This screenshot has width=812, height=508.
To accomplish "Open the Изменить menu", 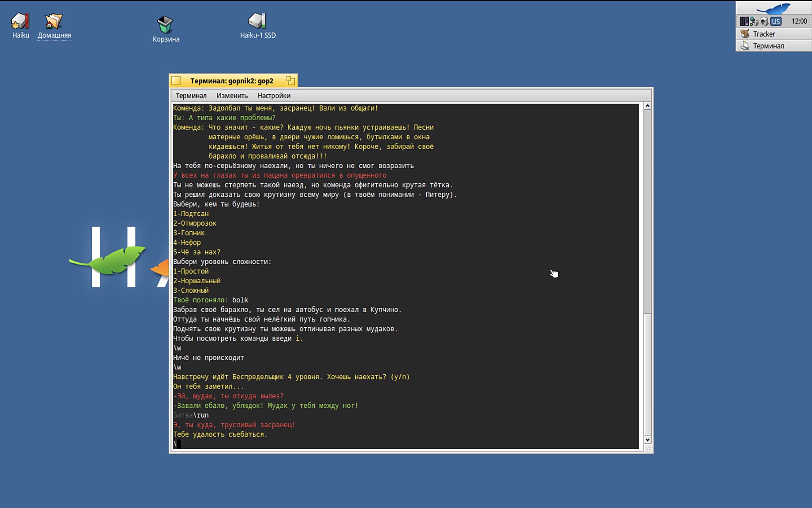I will pos(232,96).
